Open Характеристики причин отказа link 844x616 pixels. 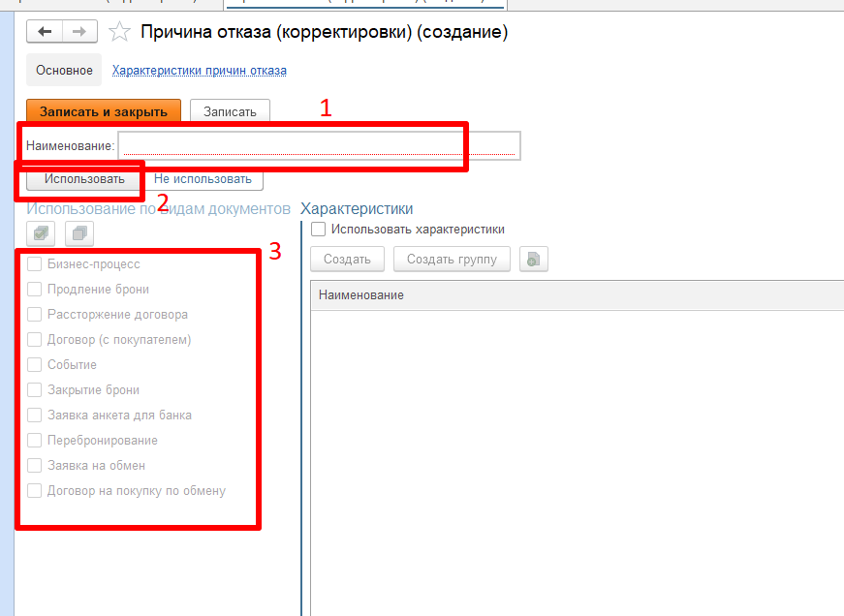199,71
